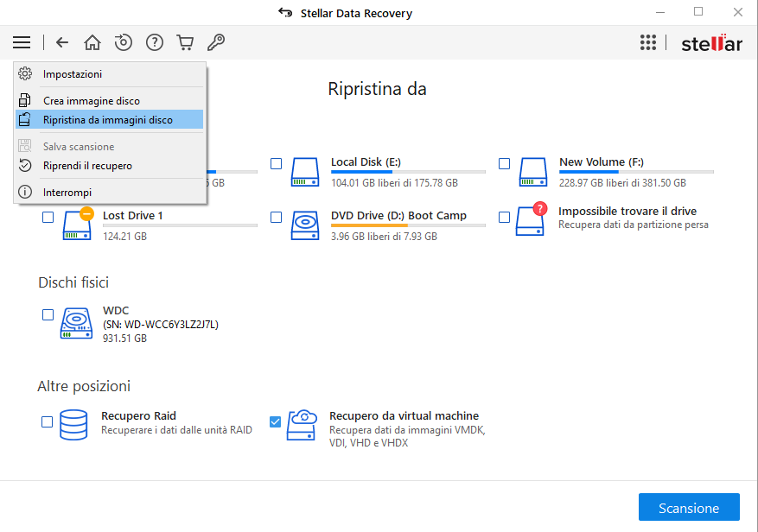The image size is (758, 532).
Task: Minimize the Stellar Data Recovery window
Action: tap(660, 11)
